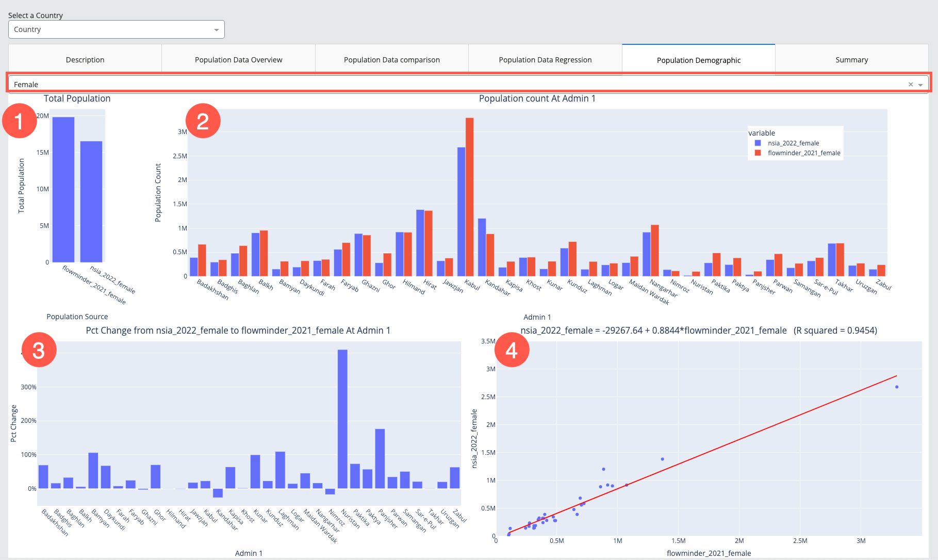938x560 pixels.
Task: Clear the Female selection with the x
Action: pos(911,85)
